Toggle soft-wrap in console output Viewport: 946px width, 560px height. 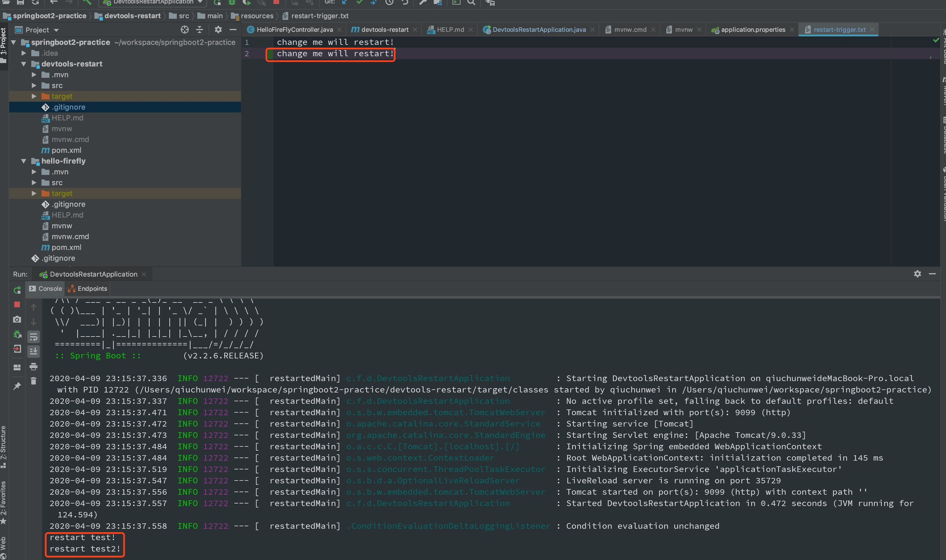(x=33, y=337)
